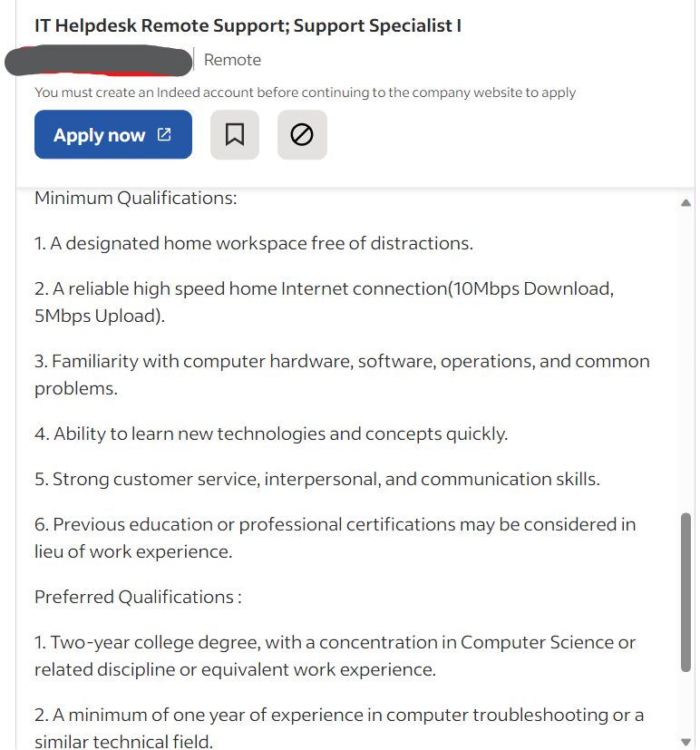Click the Remote location label
This screenshot has width=700, height=750.
232,60
